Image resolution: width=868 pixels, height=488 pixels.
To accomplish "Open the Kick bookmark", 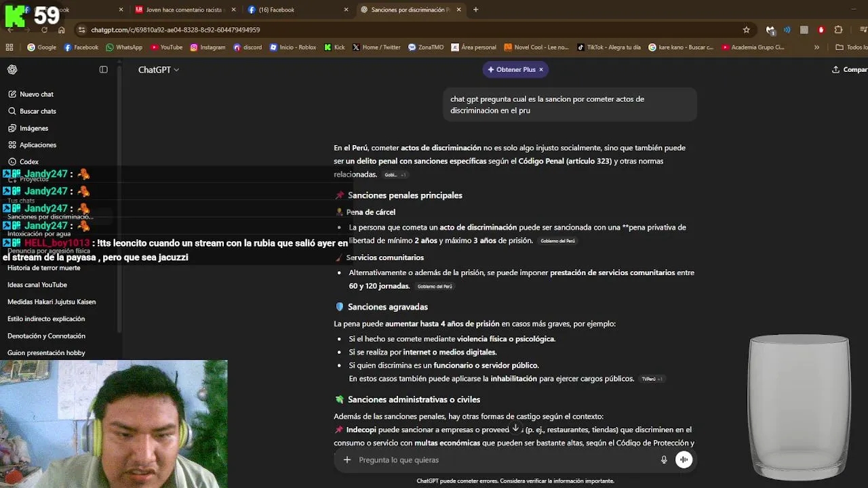I will (334, 47).
